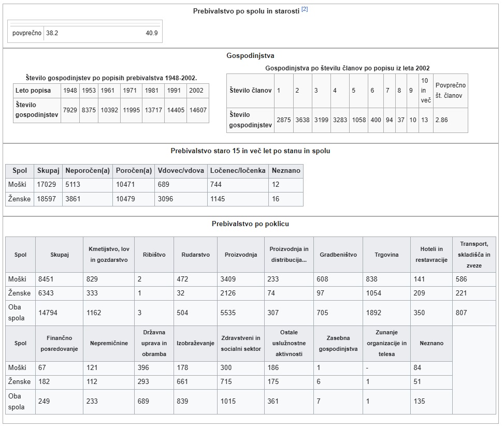
Task: Click the Hoteli in restavracije header
Action: point(431,255)
